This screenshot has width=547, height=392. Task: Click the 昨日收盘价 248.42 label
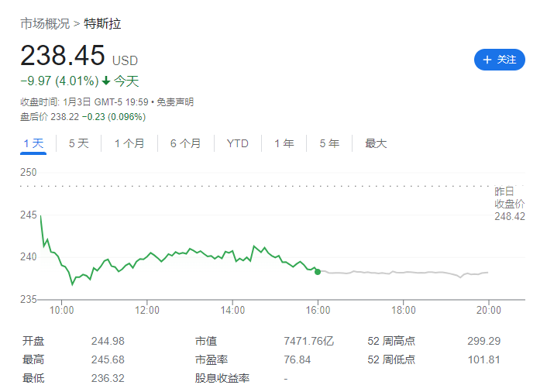pos(510,204)
